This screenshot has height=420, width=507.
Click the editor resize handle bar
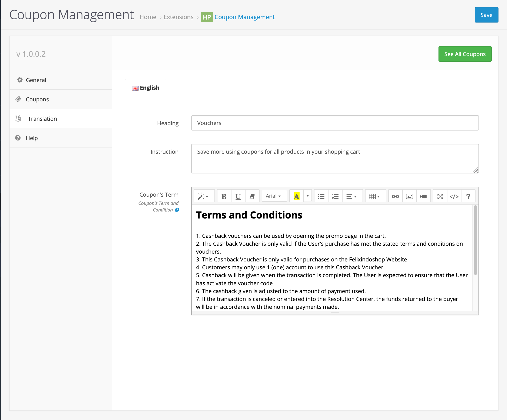pyautogui.click(x=335, y=313)
